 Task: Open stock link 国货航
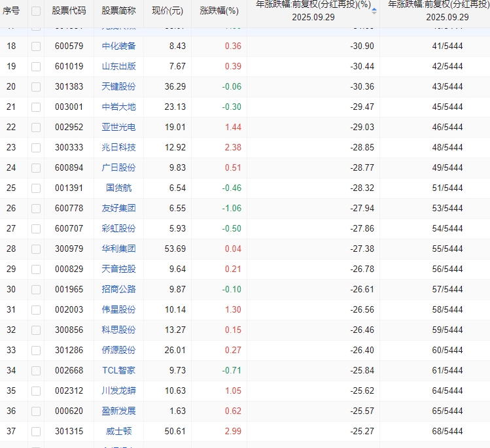tap(119, 188)
